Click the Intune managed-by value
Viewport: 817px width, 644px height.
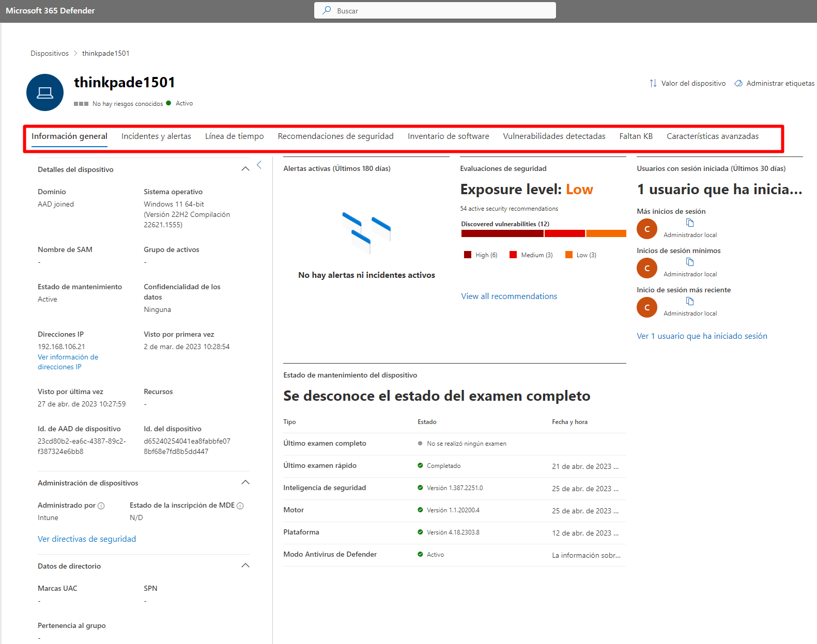(48, 517)
